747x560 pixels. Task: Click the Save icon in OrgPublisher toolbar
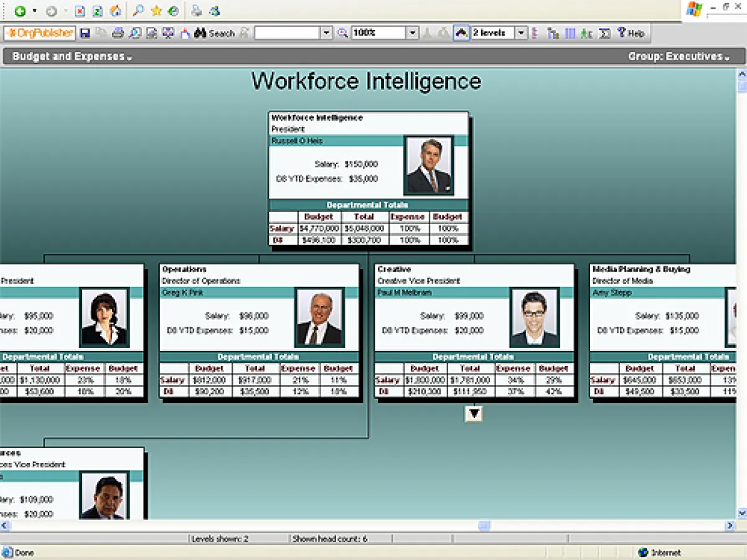coord(85,33)
